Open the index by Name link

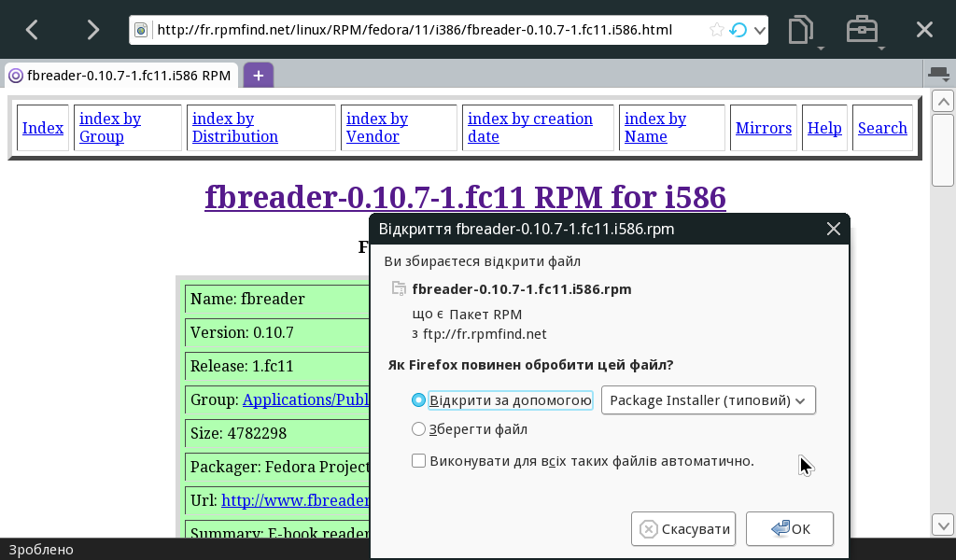pyautogui.click(x=655, y=127)
